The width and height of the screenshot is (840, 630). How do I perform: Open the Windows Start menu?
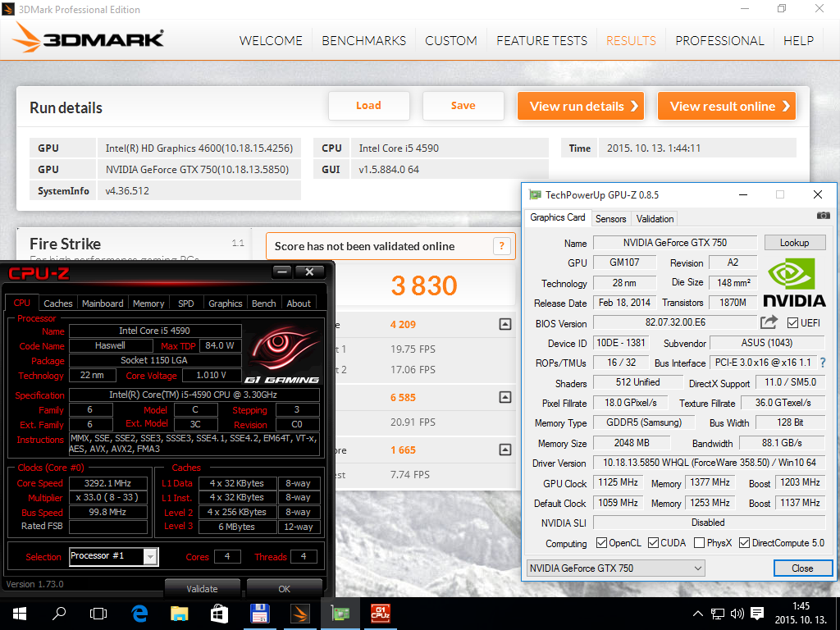coord(20,614)
